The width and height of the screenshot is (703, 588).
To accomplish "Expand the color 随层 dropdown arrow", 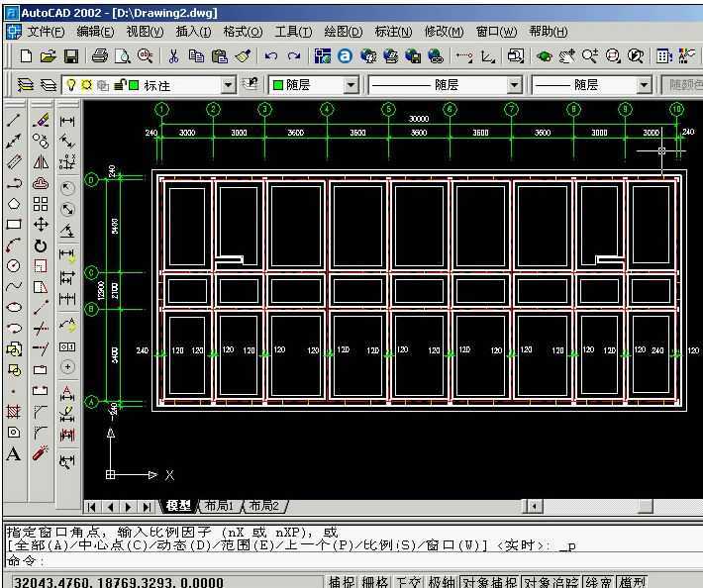I will tap(351, 85).
